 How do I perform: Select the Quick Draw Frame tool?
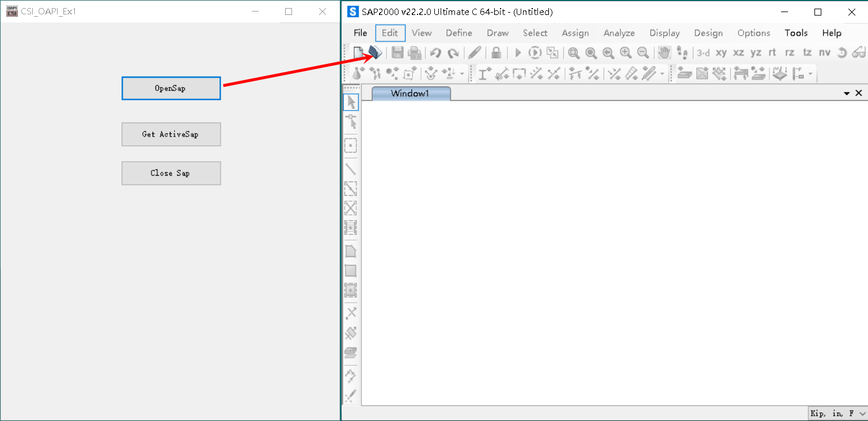pos(351,189)
